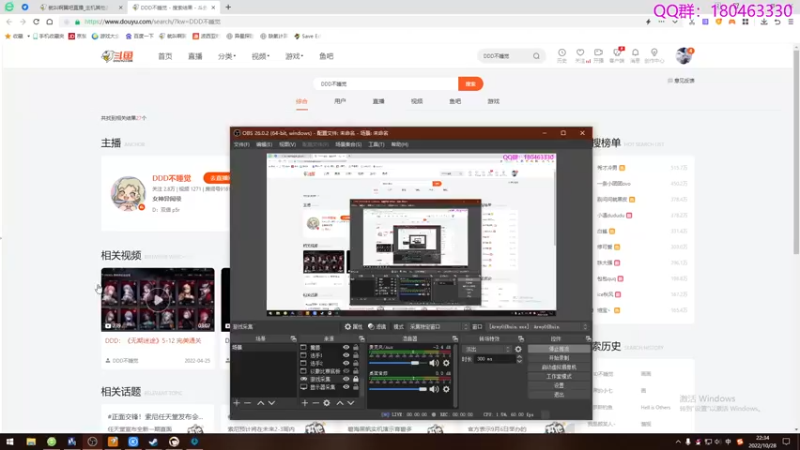Pop out the Controls (控件) dock icon

(x=588, y=339)
